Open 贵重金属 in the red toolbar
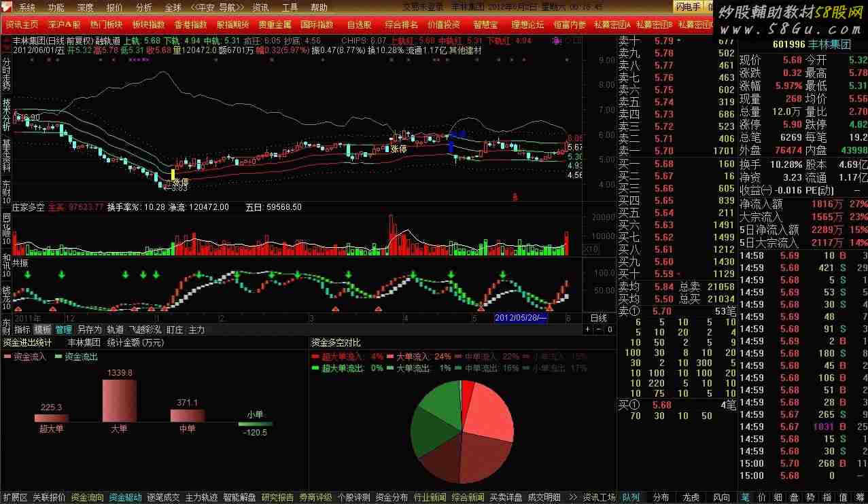The width and height of the screenshot is (868, 504). 275,24
